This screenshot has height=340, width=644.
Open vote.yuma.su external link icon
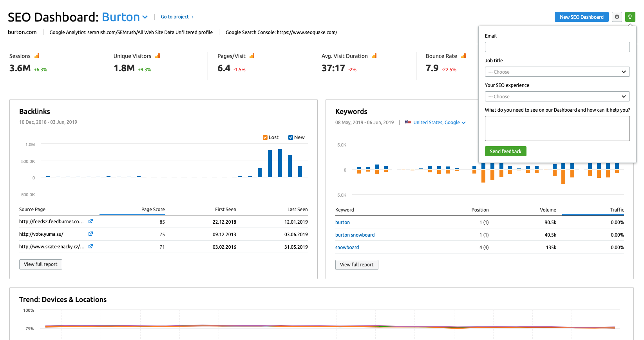coord(90,234)
